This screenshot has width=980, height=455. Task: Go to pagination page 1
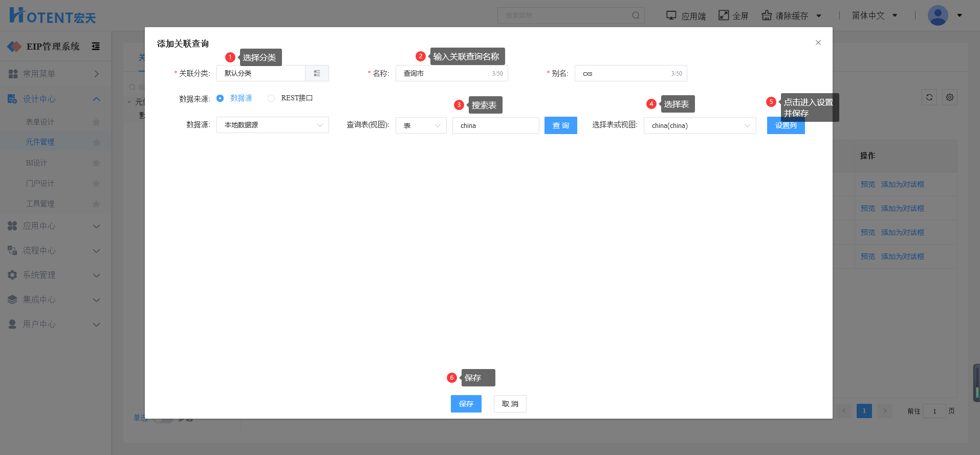click(x=864, y=411)
